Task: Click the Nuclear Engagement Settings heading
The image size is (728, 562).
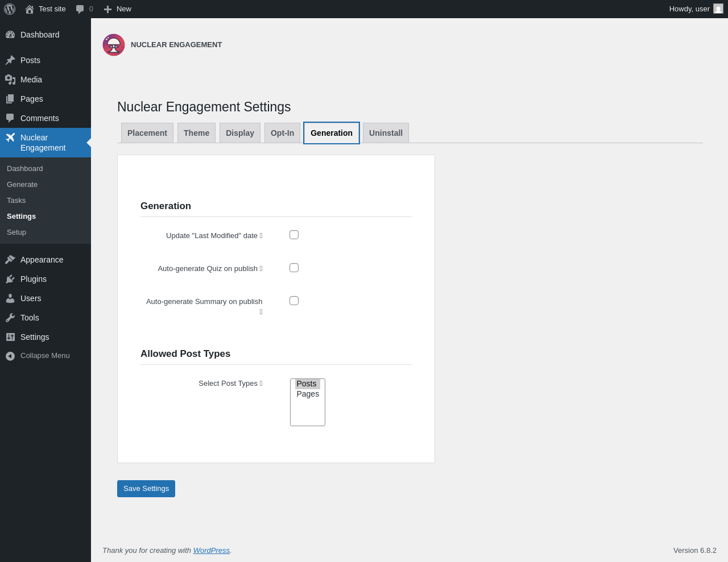Action: click(204, 107)
